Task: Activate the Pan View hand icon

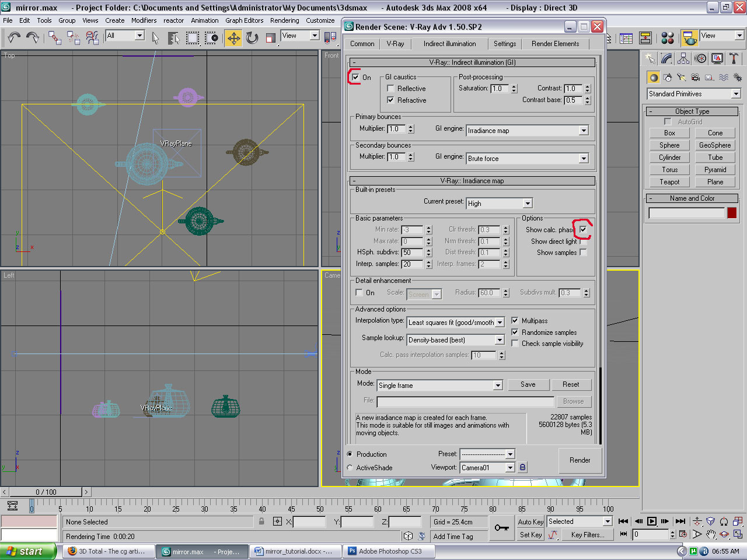Action: coord(711,534)
